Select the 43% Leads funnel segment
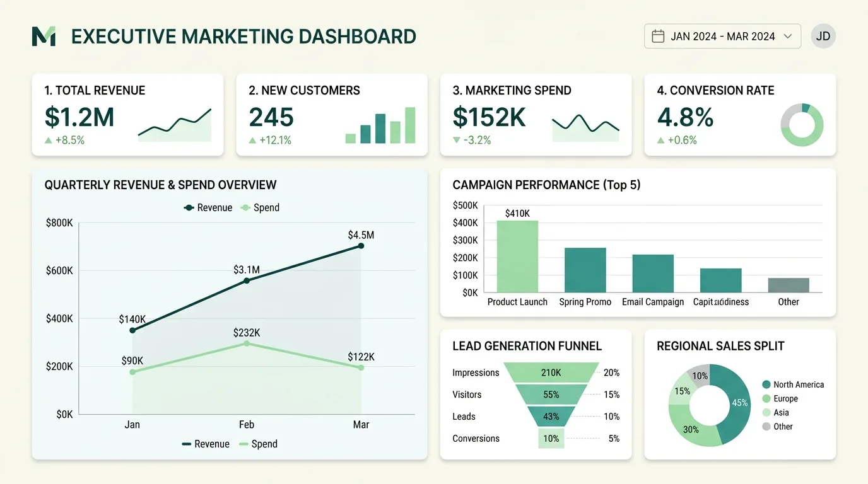868x484 pixels. click(x=551, y=417)
